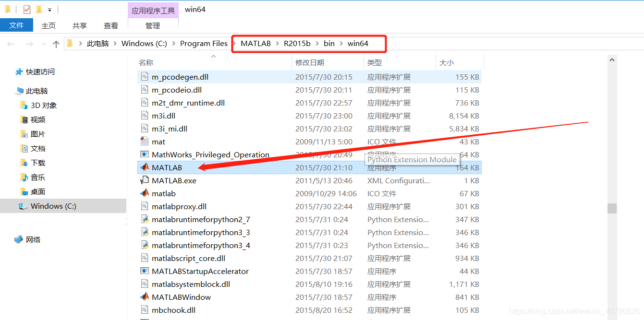The height and width of the screenshot is (320, 644).
Task: Click the size 1,171 KB
Action: (x=464, y=284)
